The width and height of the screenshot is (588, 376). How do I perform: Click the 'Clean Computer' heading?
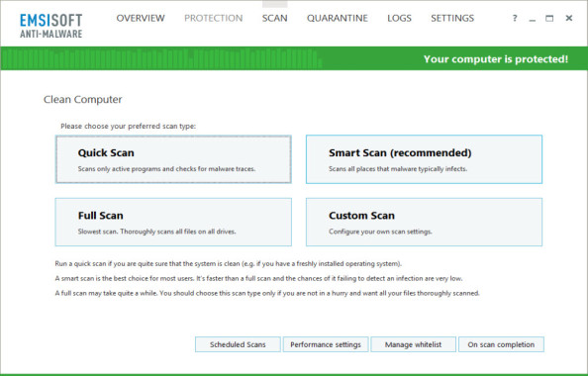click(x=82, y=99)
